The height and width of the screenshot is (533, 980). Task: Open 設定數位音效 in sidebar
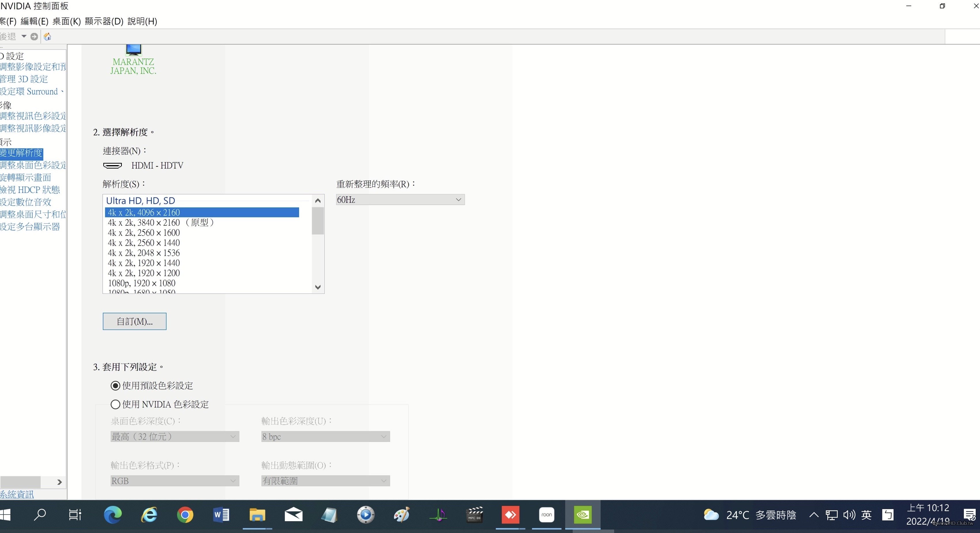[25, 202]
